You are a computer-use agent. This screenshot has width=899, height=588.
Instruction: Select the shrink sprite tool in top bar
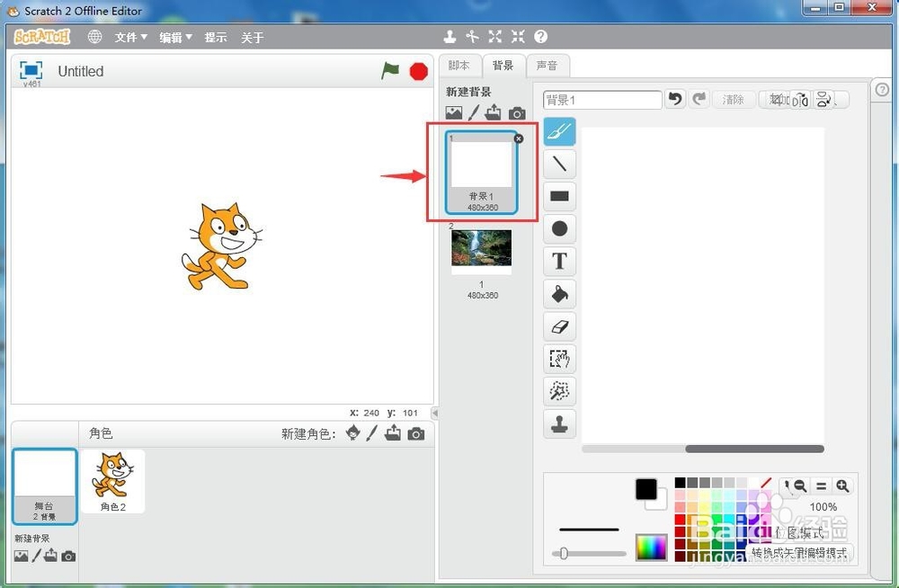(x=519, y=37)
